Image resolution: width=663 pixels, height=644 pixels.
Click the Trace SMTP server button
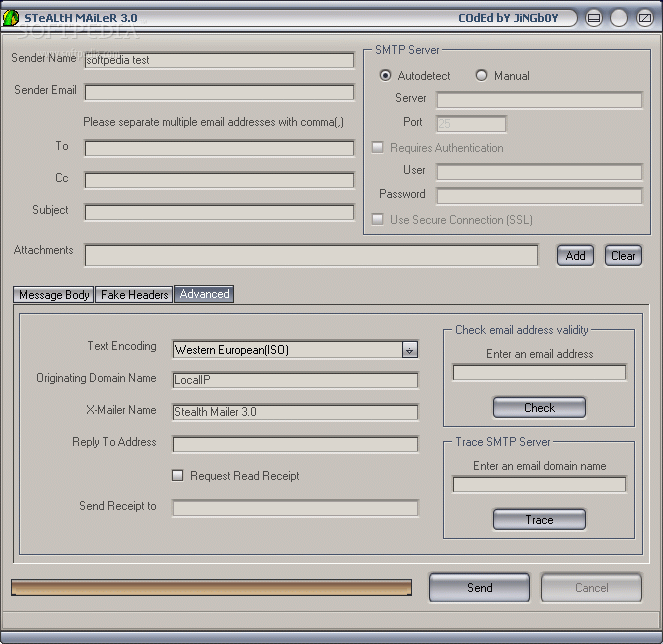540,519
